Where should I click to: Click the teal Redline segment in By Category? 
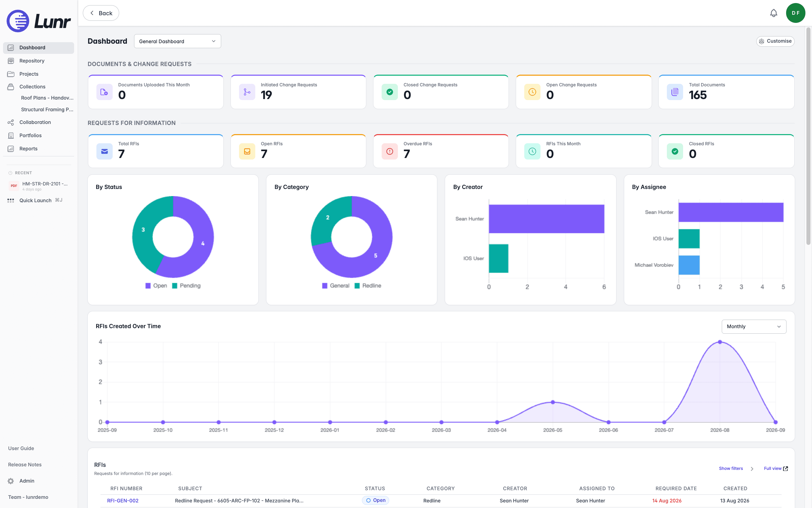tap(328, 217)
